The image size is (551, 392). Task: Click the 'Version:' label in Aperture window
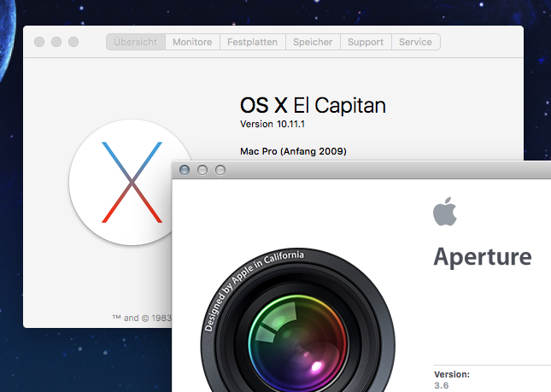coord(452,374)
